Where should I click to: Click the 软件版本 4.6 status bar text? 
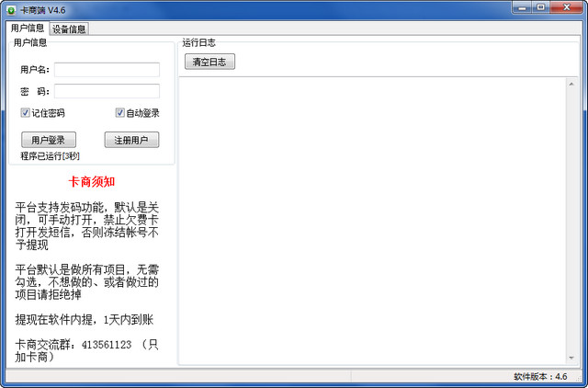[540, 377]
